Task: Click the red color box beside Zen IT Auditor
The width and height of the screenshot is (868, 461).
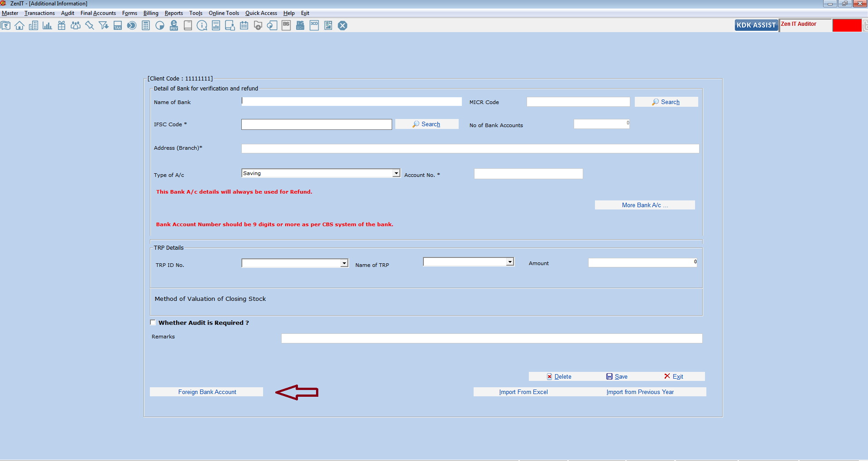Action: point(847,25)
